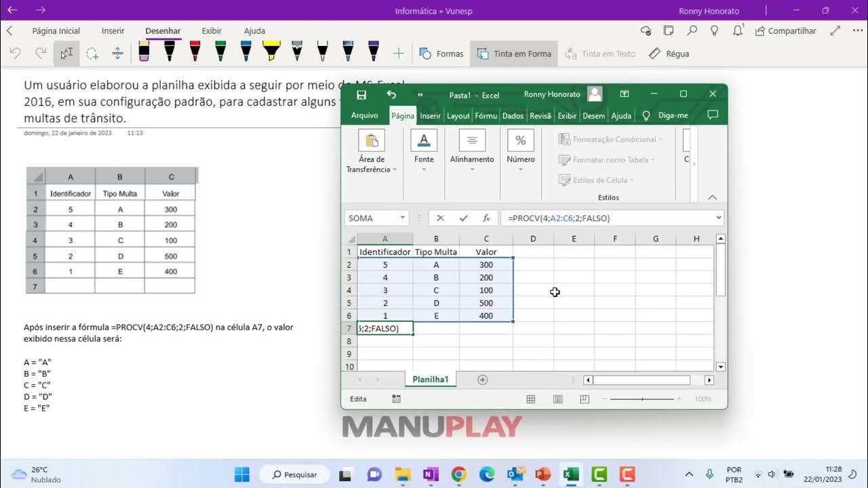Open Inserir tab in OneNote
This screenshot has height=488, width=868.
click(113, 30)
